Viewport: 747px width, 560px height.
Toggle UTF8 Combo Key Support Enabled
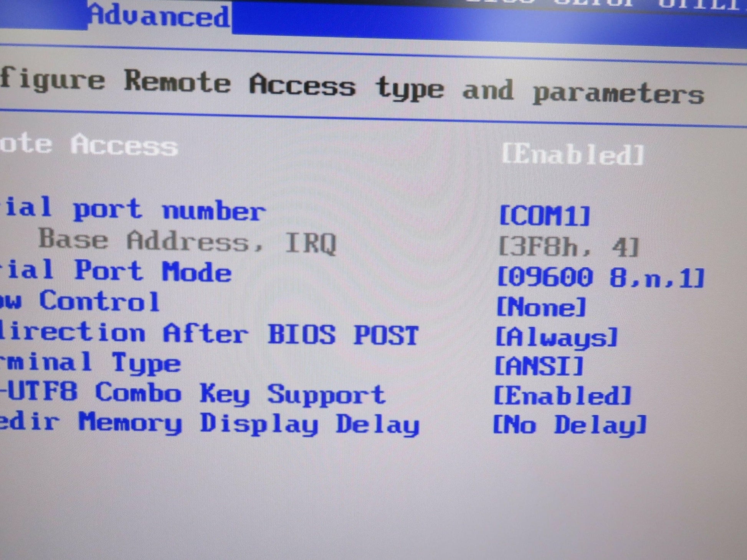(x=563, y=396)
